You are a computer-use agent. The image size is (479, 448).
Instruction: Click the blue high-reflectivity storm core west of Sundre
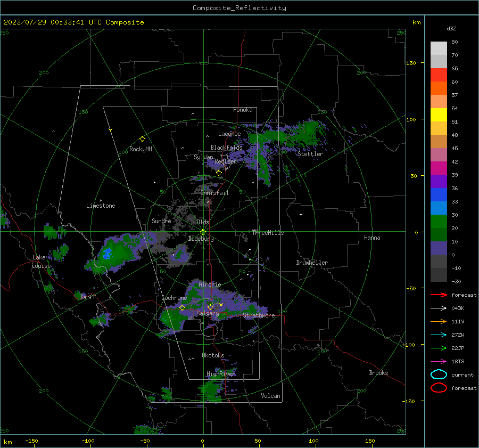[107, 254]
